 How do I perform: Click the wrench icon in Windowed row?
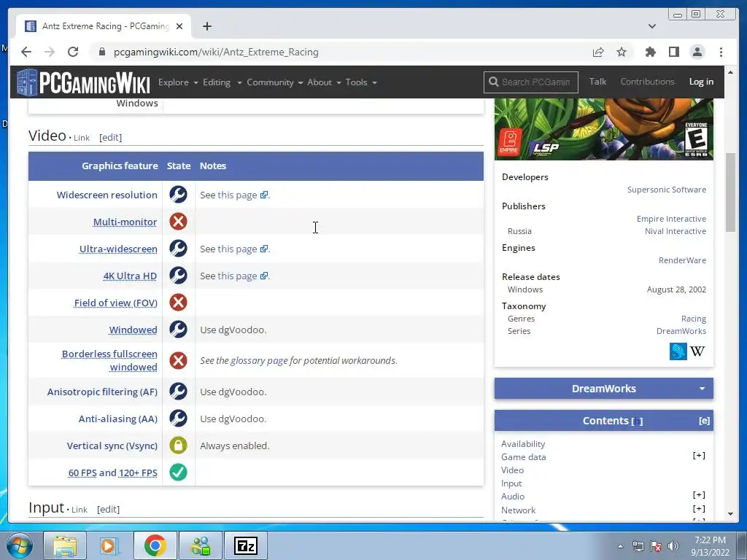click(178, 330)
